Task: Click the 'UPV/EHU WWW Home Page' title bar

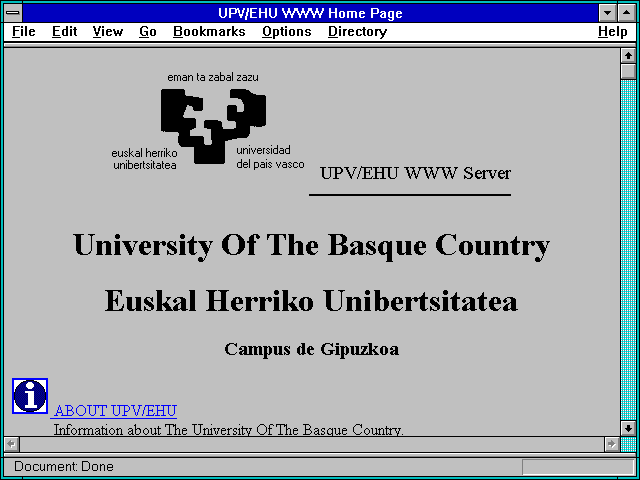Action: click(310, 13)
